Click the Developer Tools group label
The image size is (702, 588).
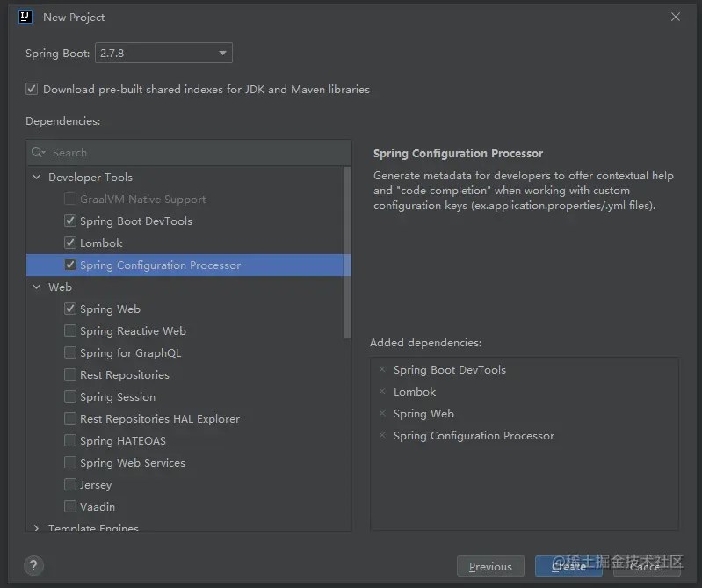90,177
